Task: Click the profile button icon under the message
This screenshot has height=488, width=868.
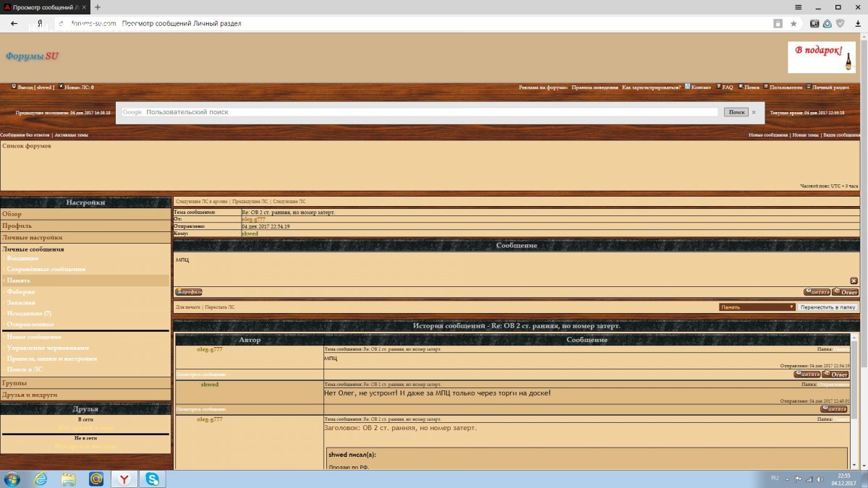Action: coord(188,292)
